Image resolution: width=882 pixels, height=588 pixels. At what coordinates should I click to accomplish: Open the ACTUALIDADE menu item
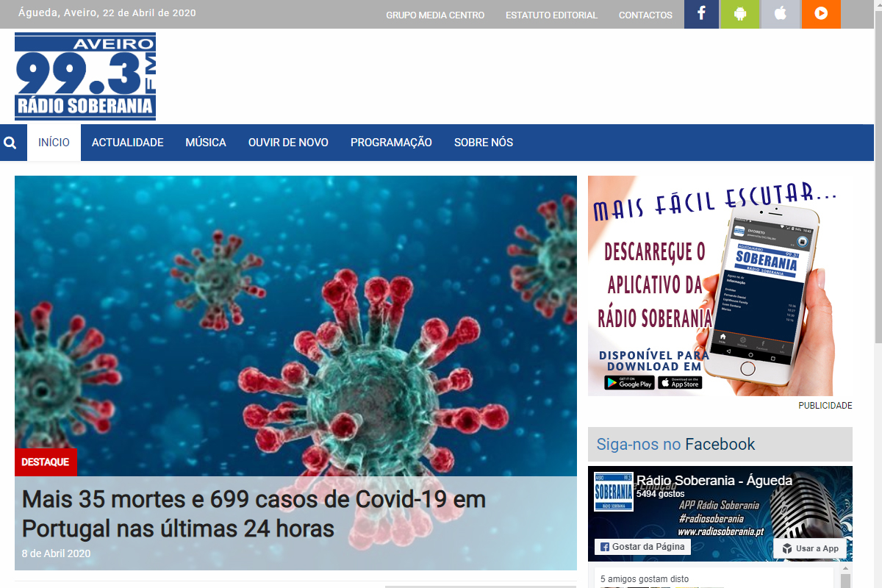(x=127, y=143)
